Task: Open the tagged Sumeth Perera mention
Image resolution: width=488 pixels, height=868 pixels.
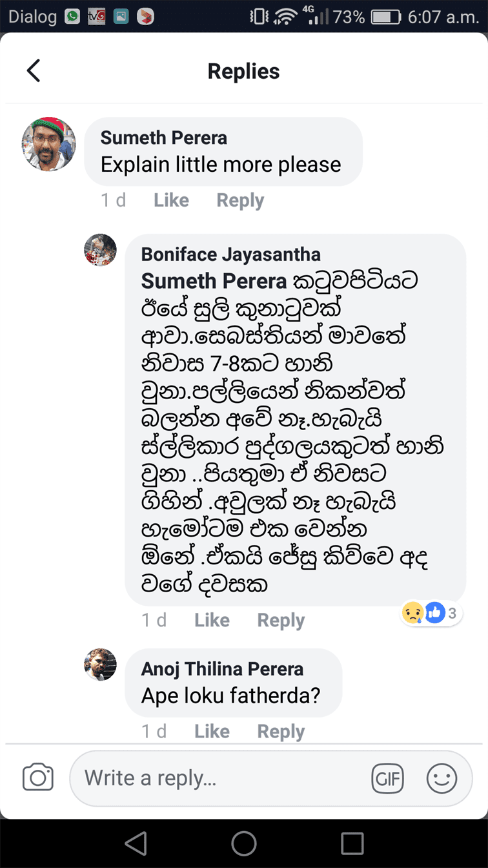Action: point(214,282)
